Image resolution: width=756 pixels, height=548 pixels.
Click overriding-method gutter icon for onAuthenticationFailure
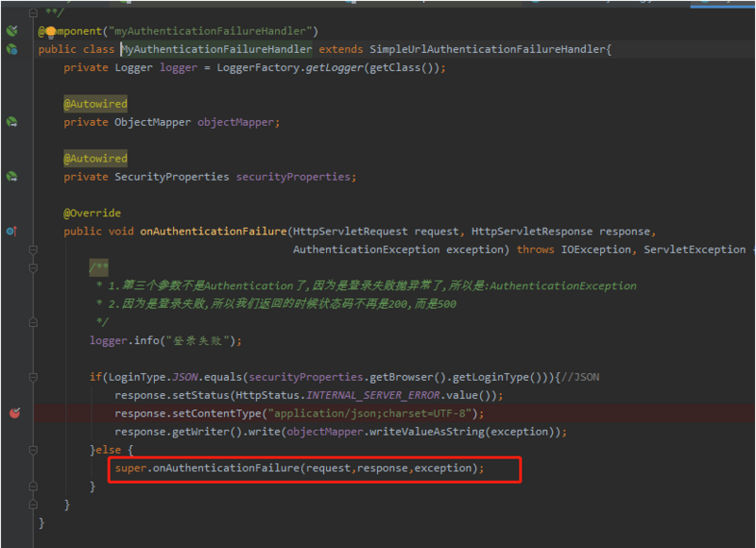pyautogui.click(x=9, y=231)
